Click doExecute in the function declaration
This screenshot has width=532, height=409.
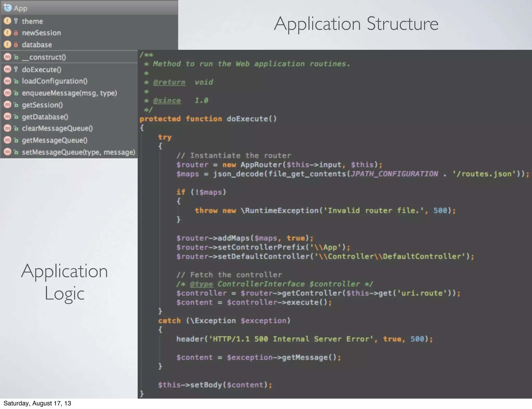(x=247, y=119)
